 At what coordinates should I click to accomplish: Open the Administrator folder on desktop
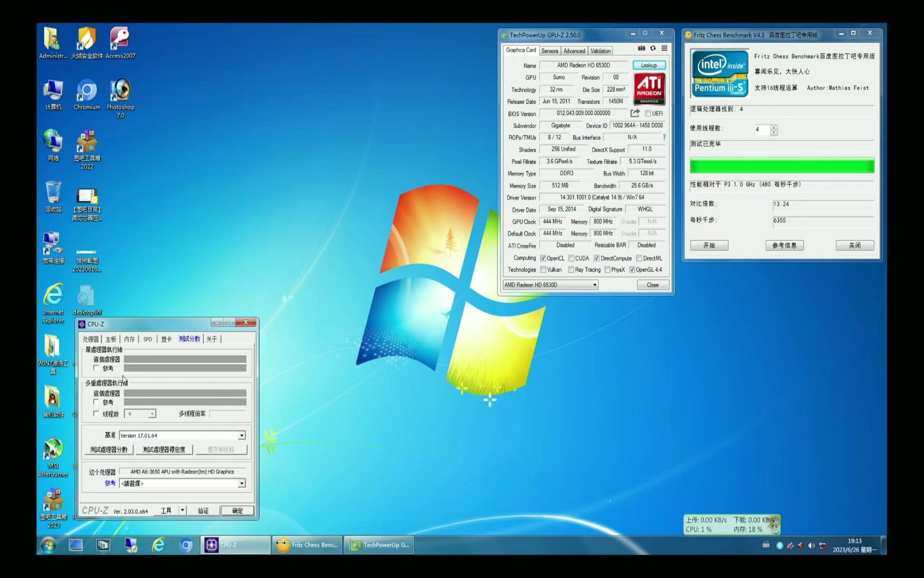point(53,43)
